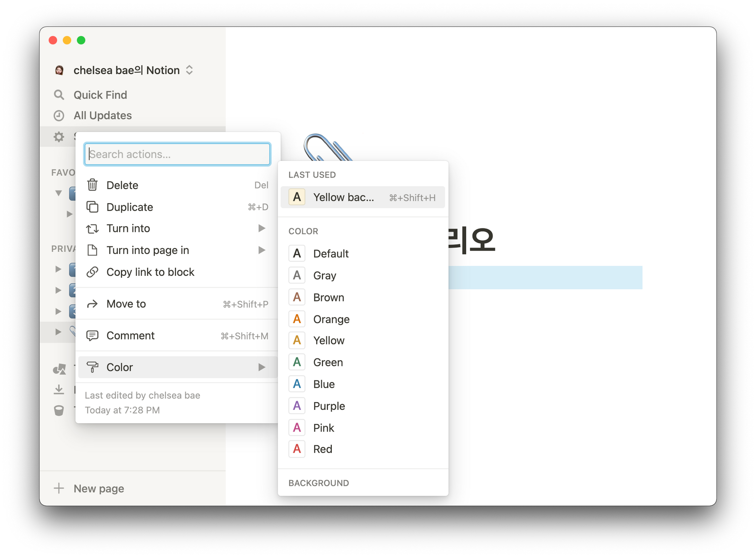Click the Quick Find magnifier icon
This screenshot has height=558, width=756.
point(59,95)
